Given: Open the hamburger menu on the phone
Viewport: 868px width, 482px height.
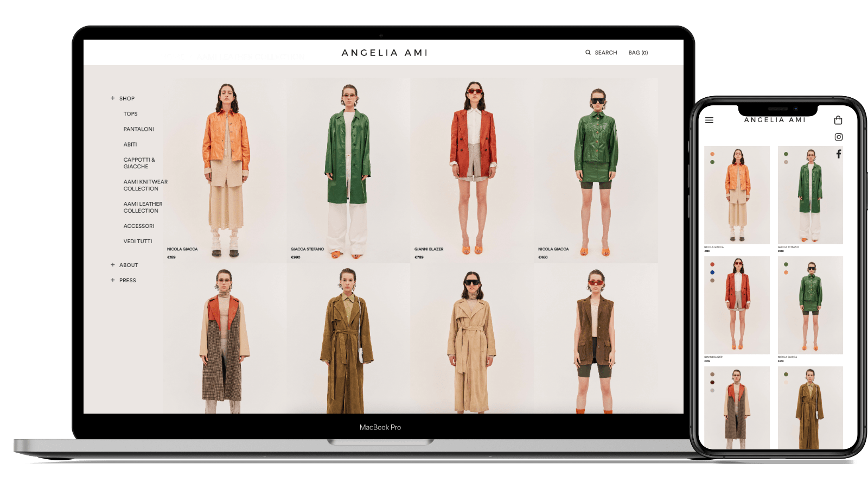Looking at the screenshot, I should click(709, 120).
